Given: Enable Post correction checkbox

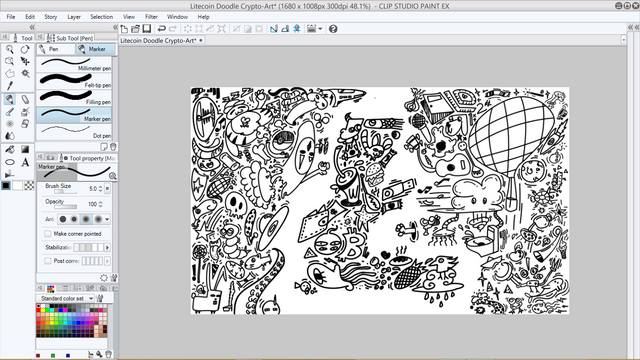Looking at the screenshot, I should pos(48,261).
